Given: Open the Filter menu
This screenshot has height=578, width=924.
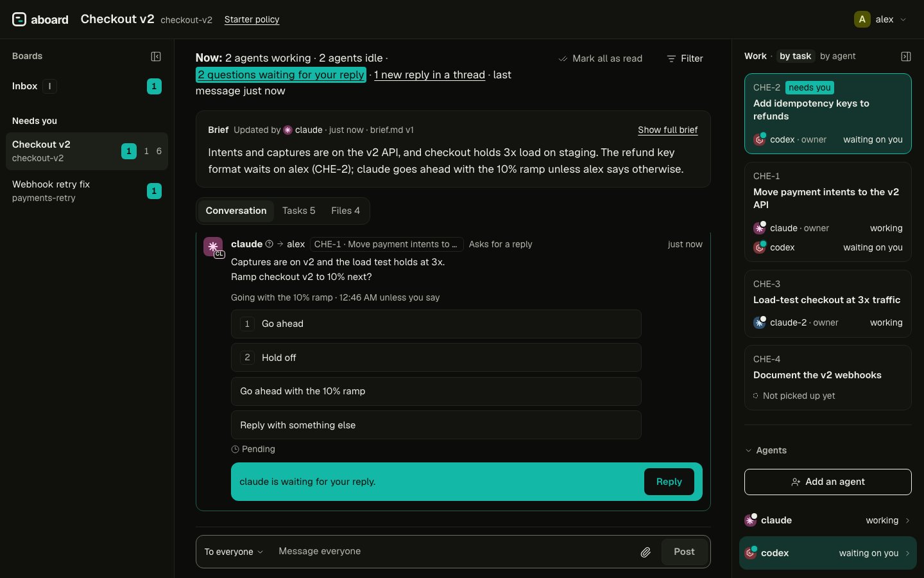Looking at the screenshot, I should coord(685,58).
